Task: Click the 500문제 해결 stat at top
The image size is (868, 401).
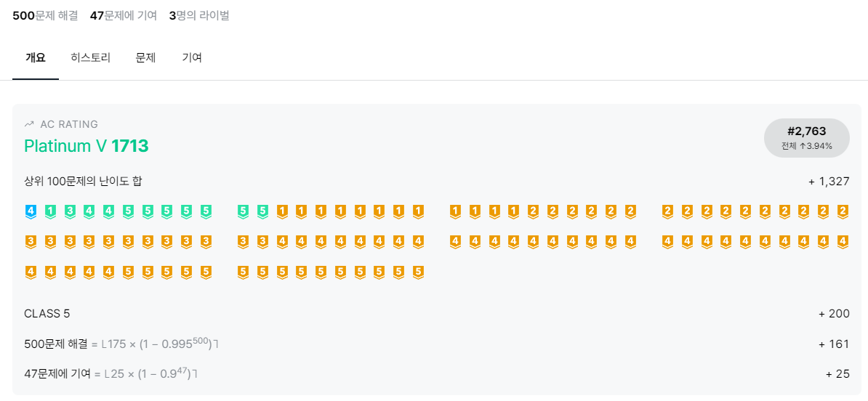Action: click(45, 15)
